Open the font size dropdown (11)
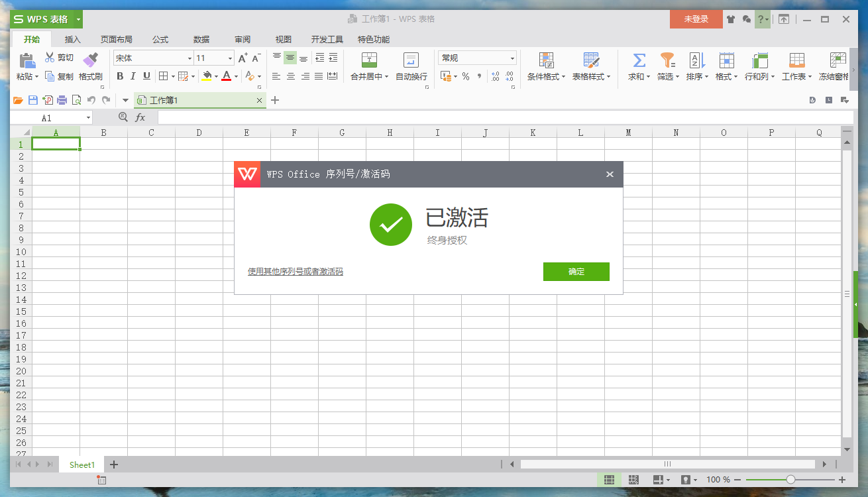This screenshot has width=868, height=497. click(230, 58)
